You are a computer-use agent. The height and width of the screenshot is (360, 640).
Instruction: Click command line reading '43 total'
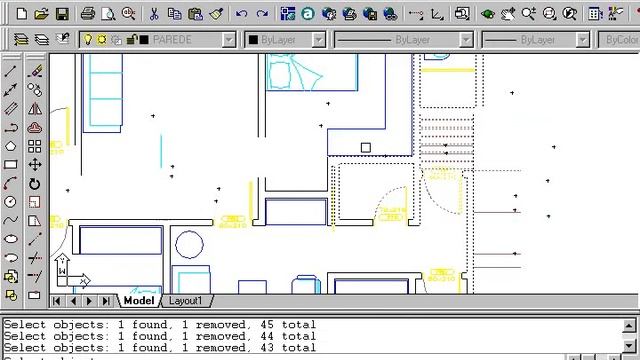pyautogui.click(x=160, y=347)
